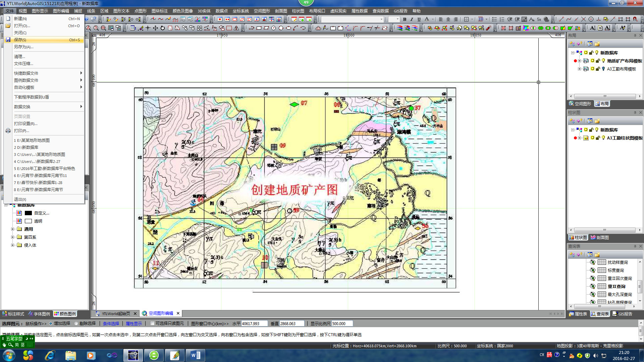Image resolution: width=644 pixels, height=362 pixels.
Task: Open the font name dropdown
Action: click(381, 19)
